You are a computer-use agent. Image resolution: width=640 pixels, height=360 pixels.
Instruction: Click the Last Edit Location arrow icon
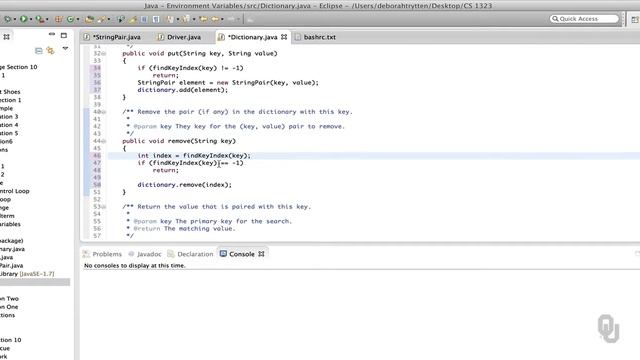(202, 19)
